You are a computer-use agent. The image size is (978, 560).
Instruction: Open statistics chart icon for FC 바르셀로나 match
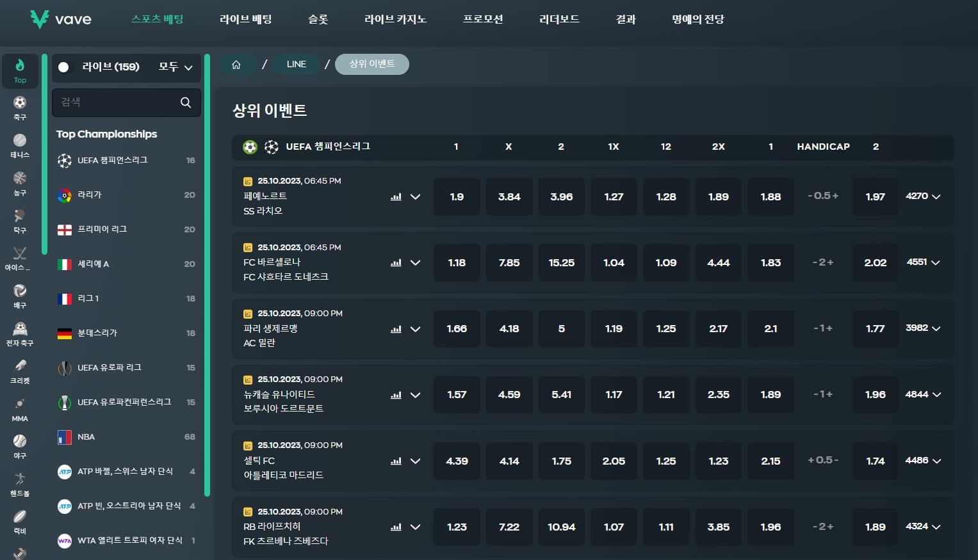tap(396, 263)
